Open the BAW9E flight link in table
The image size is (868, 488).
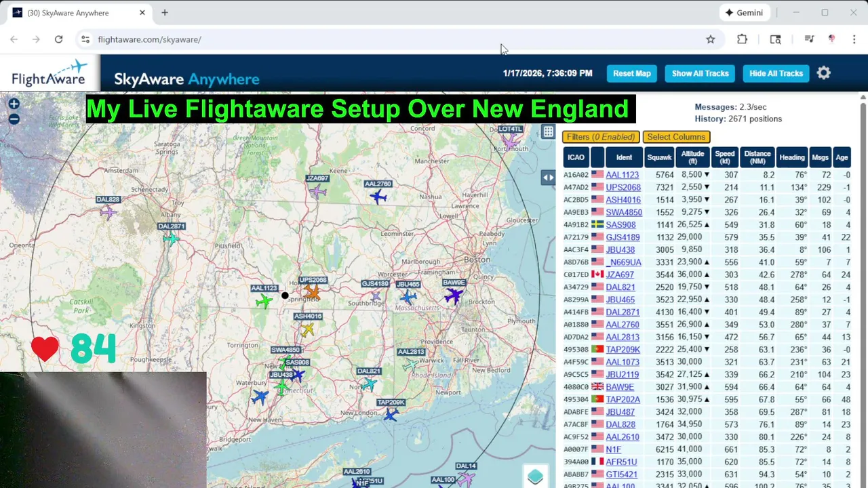pos(620,387)
